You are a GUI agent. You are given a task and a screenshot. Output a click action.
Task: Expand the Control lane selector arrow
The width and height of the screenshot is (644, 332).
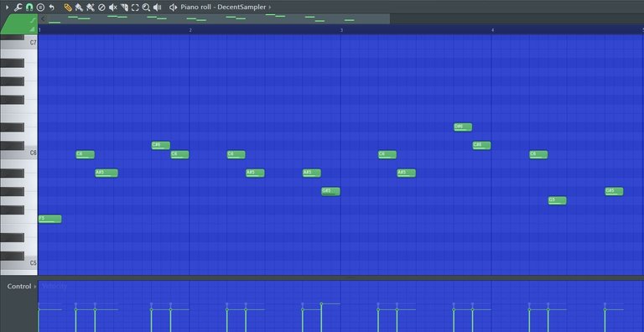[35, 287]
